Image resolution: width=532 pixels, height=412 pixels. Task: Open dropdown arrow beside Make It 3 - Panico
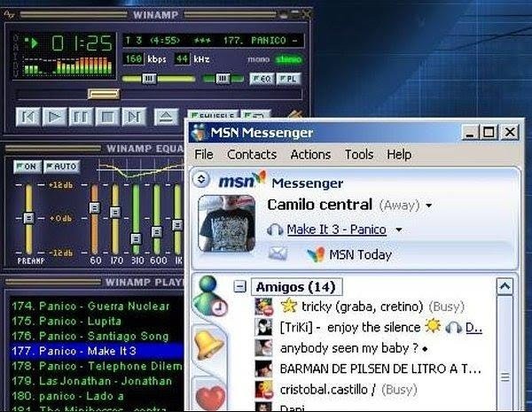coord(399,229)
